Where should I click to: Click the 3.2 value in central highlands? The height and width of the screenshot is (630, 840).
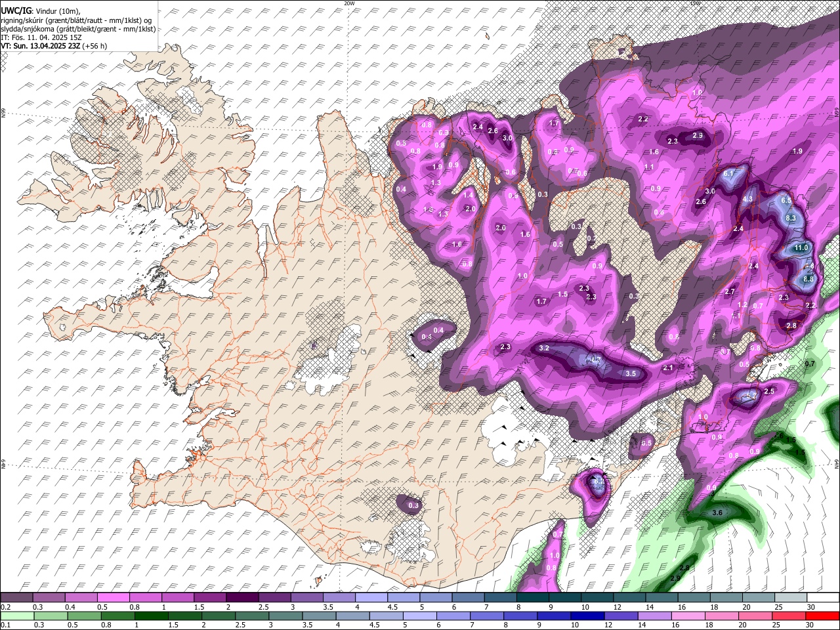(x=543, y=348)
